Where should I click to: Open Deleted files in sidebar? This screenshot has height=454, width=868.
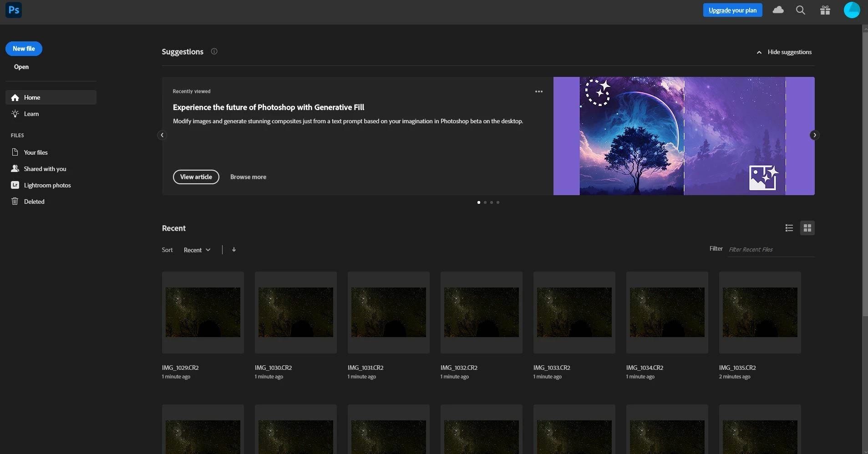point(51,202)
